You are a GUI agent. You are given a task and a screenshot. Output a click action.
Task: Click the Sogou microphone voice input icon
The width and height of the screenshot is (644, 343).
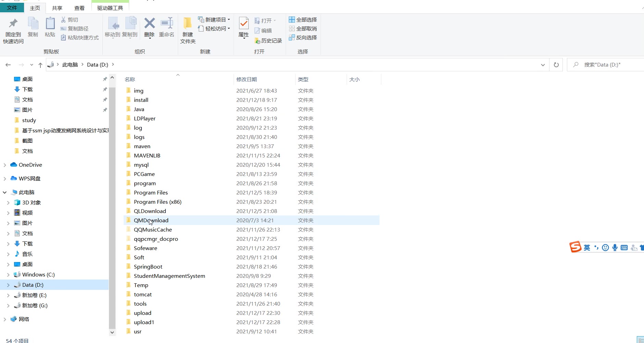pos(615,248)
